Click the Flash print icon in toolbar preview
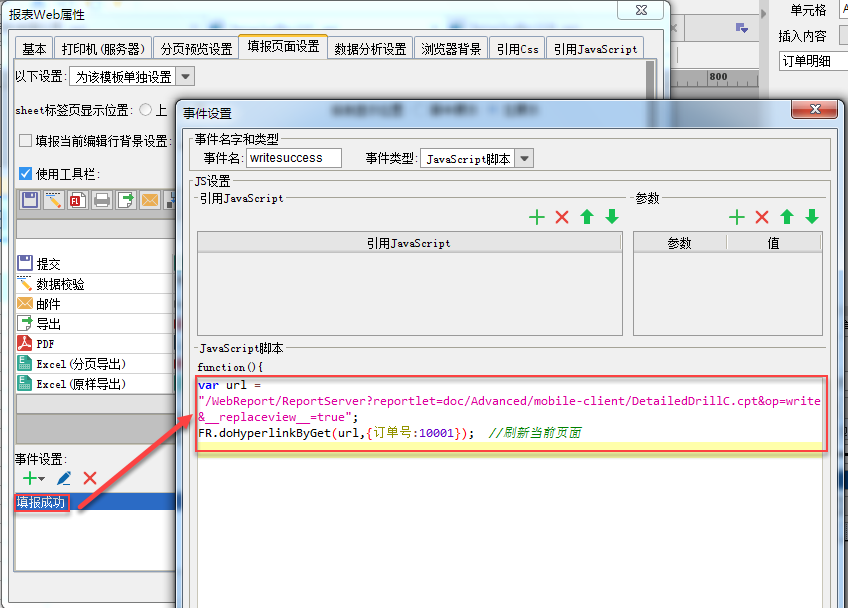The image size is (848, 608). 77,200
